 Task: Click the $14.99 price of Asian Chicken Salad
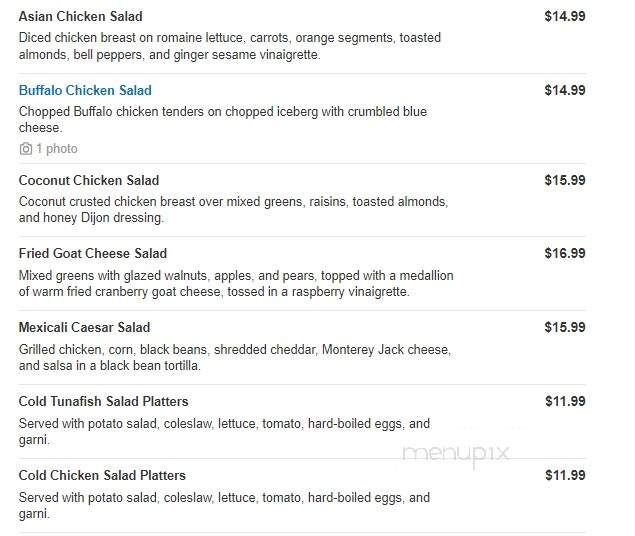tap(565, 17)
